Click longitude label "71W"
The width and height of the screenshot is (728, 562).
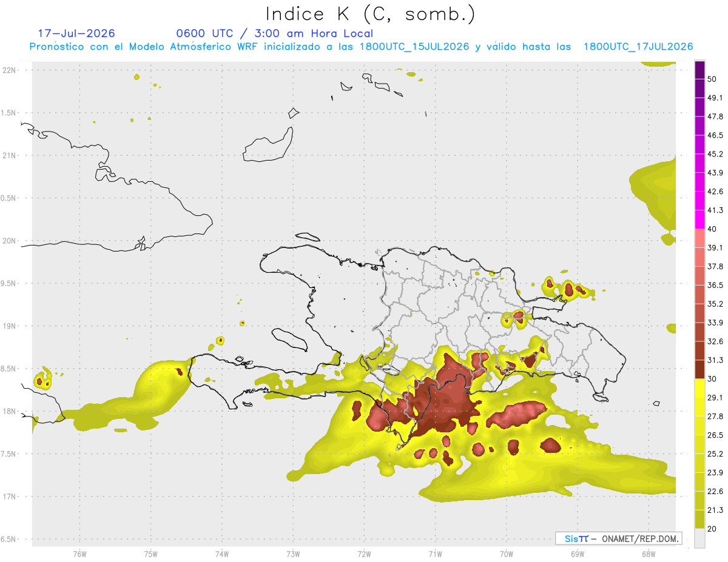point(435,554)
